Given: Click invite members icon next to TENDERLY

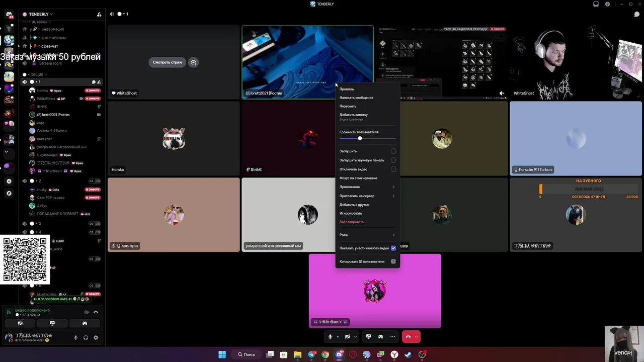Looking at the screenshot, I should click(x=99, y=14).
